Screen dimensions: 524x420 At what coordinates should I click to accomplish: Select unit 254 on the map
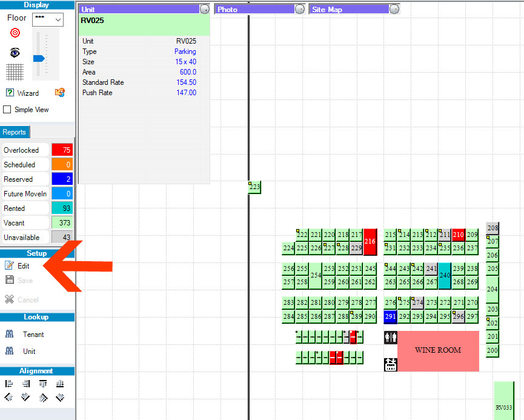(x=316, y=276)
